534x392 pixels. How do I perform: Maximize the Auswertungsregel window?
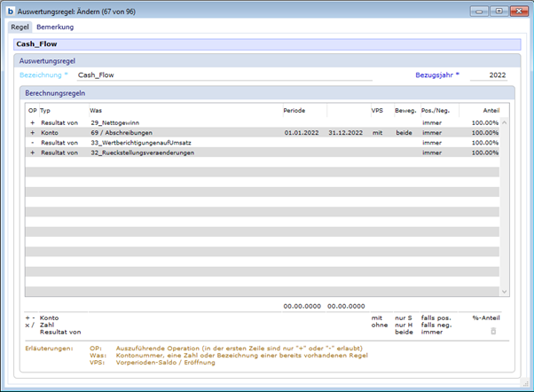coord(499,11)
